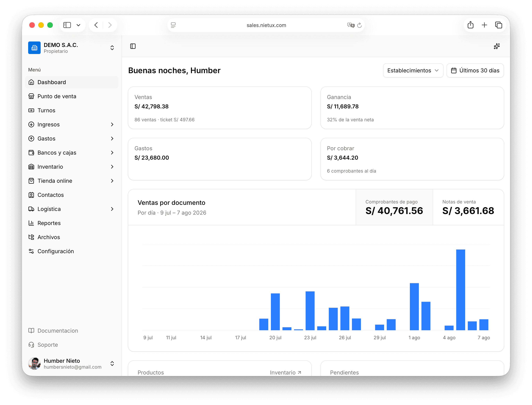Go forward with Safari forward arrow
The image size is (532, 405).
[x=110, y=25]
